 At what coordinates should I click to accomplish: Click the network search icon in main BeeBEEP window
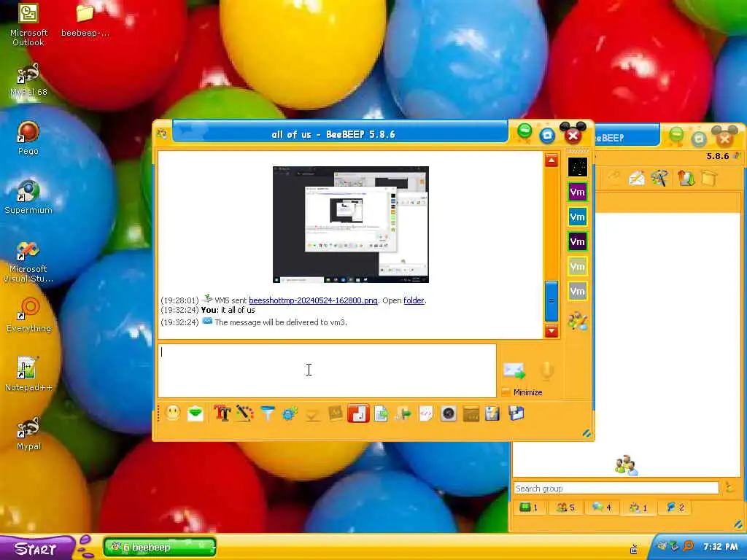pyautogui.click(x=659, y=178)
